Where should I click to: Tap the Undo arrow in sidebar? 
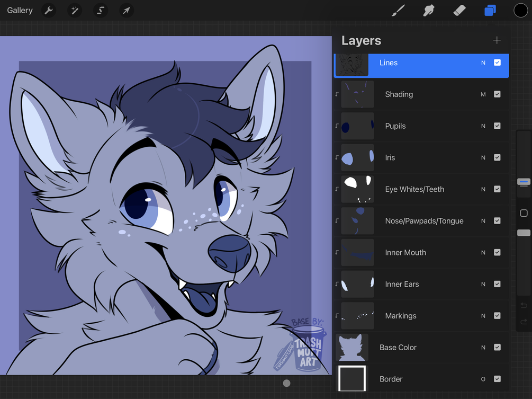[524, 306]
